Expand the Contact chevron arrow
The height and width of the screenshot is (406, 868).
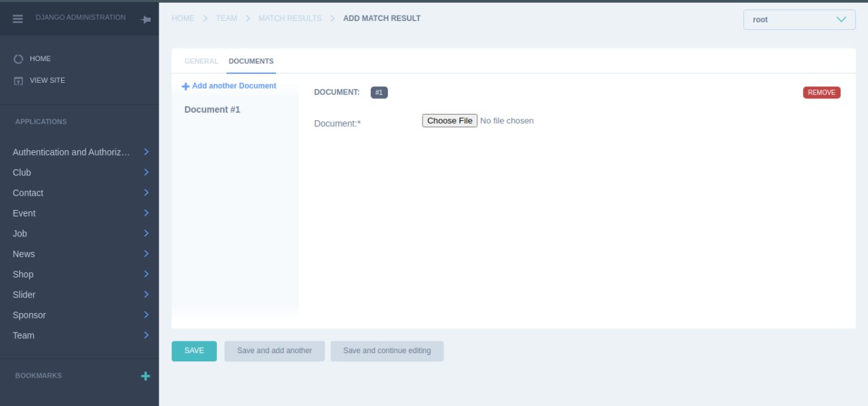tap(146, 193)
